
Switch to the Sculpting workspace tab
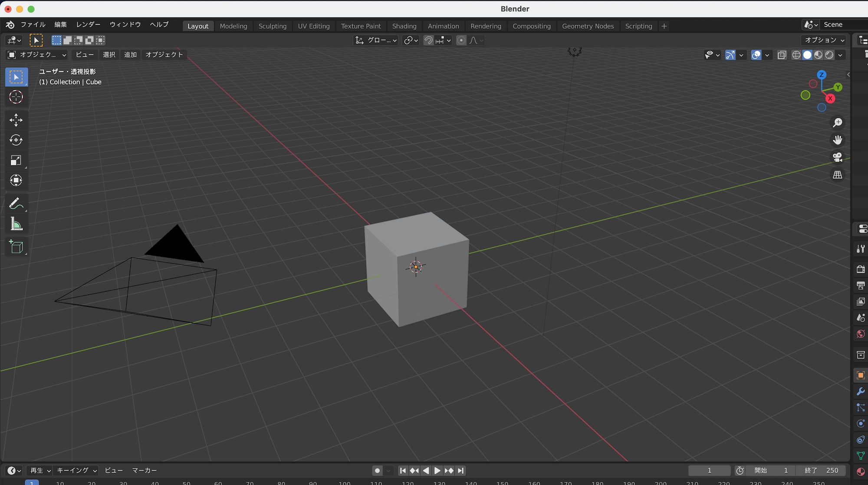click(272, 26)
